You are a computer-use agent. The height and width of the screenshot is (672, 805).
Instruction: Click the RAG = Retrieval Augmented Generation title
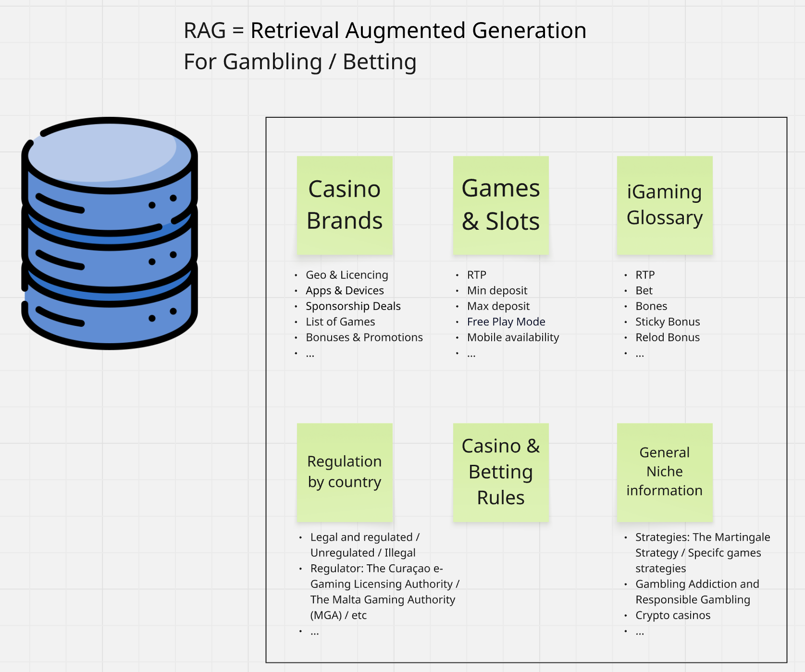(385, 31)
